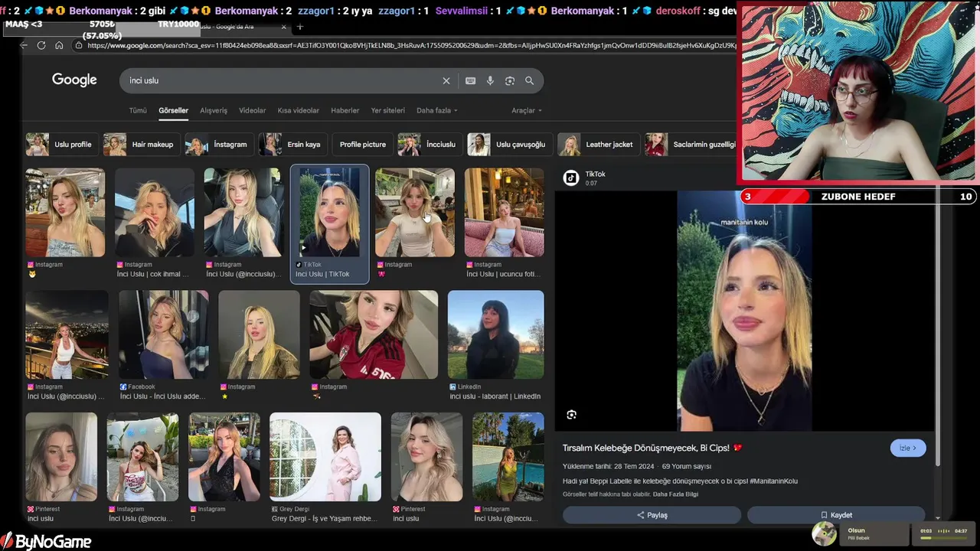Switch to the Alışveriş tab
980x551 pixels.
pyautogui.click(x=214, y=110)
